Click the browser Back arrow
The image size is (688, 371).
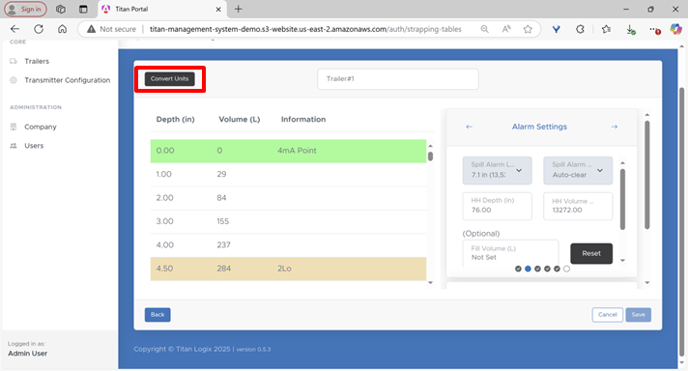(x=15, y=29)
